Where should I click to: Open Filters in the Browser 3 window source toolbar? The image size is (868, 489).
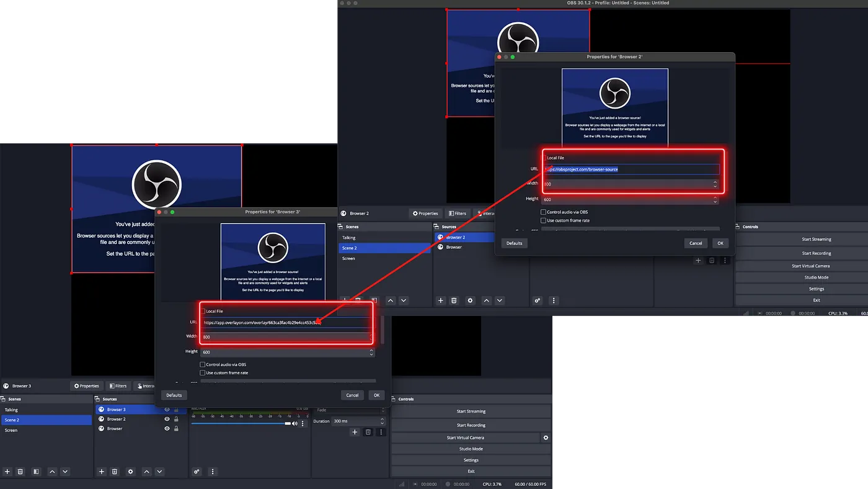pos(117,386)
